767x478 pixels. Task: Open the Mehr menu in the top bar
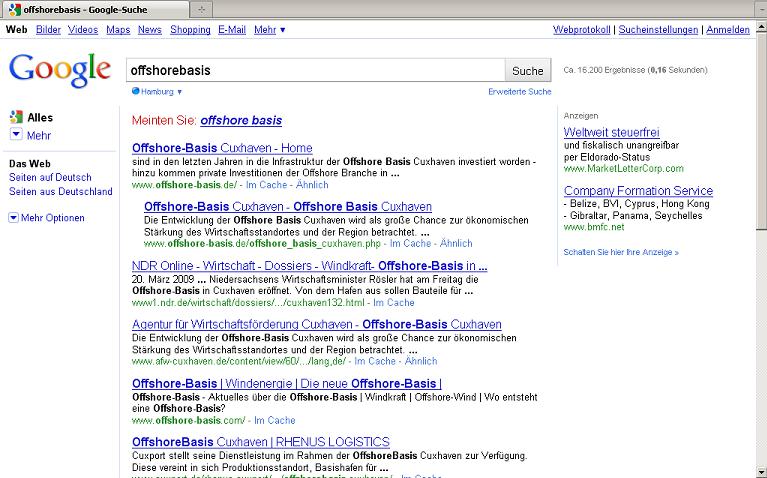(270, 30)
